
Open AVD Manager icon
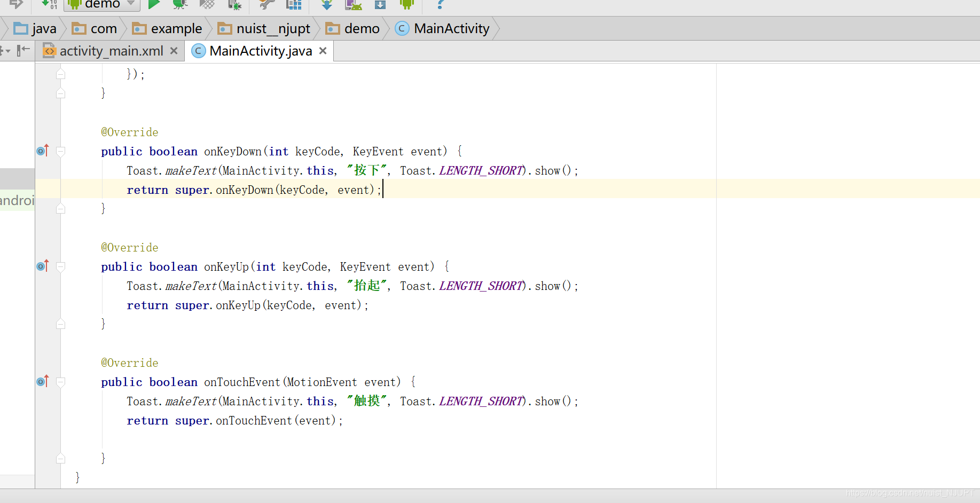coord(353,4)
